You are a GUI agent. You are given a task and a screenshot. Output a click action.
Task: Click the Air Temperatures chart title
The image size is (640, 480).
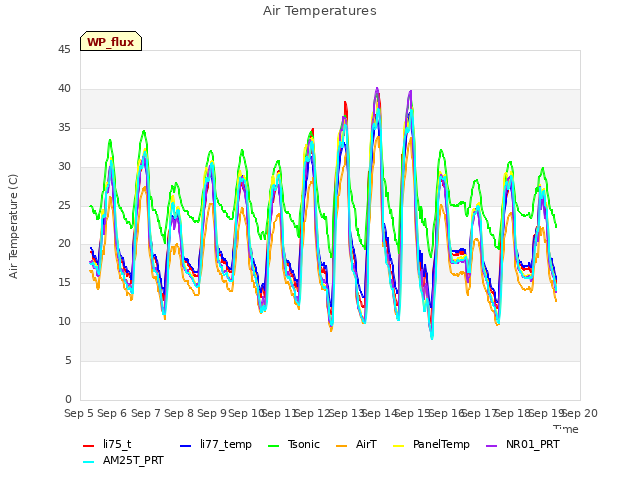(x=320, y=11)
